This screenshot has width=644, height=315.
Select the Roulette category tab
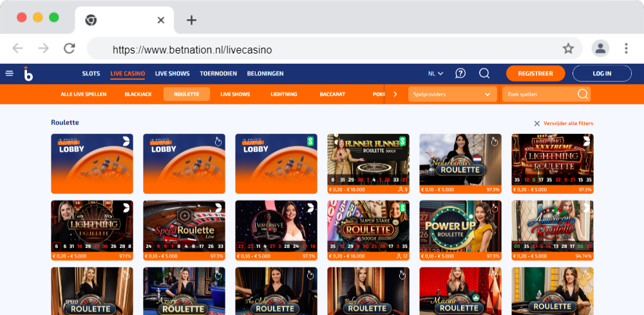pyautogui.click(x=187, y=94)
